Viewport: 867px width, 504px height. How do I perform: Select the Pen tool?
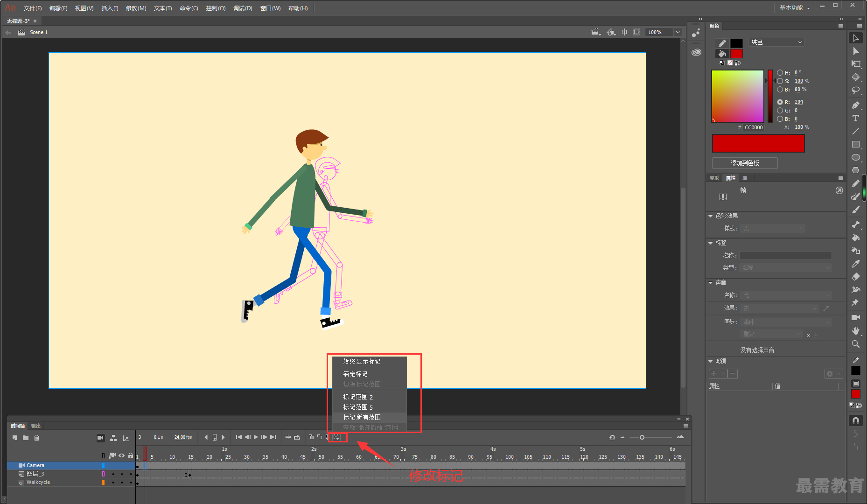pos(855,105)
